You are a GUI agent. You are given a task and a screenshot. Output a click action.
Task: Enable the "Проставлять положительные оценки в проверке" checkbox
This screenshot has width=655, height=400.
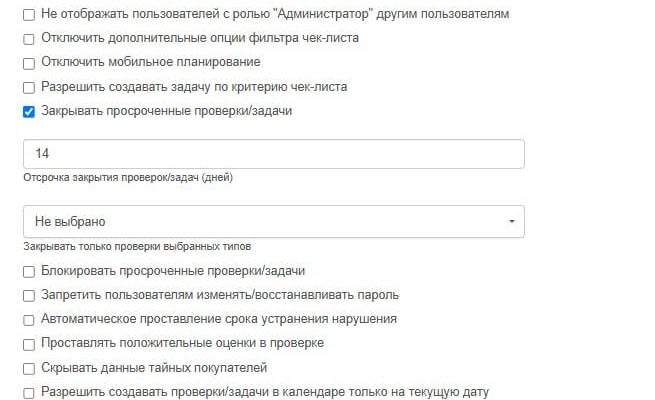(x=29, y=343)
